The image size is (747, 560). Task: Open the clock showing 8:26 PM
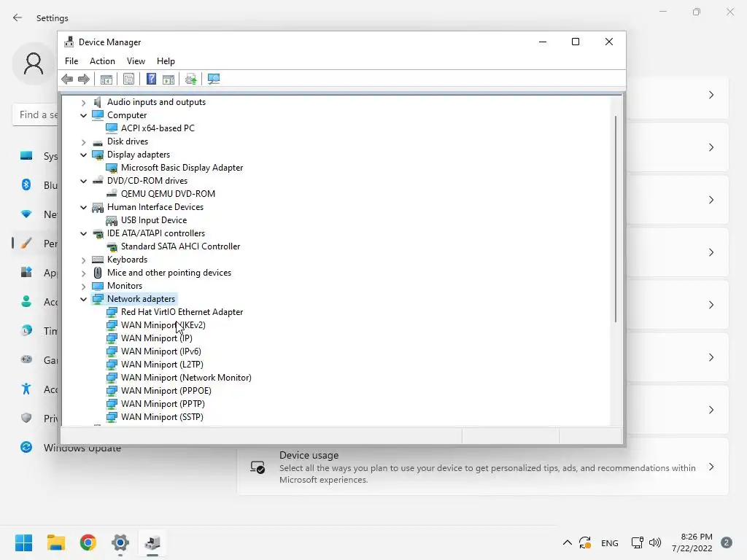[692, 542]
